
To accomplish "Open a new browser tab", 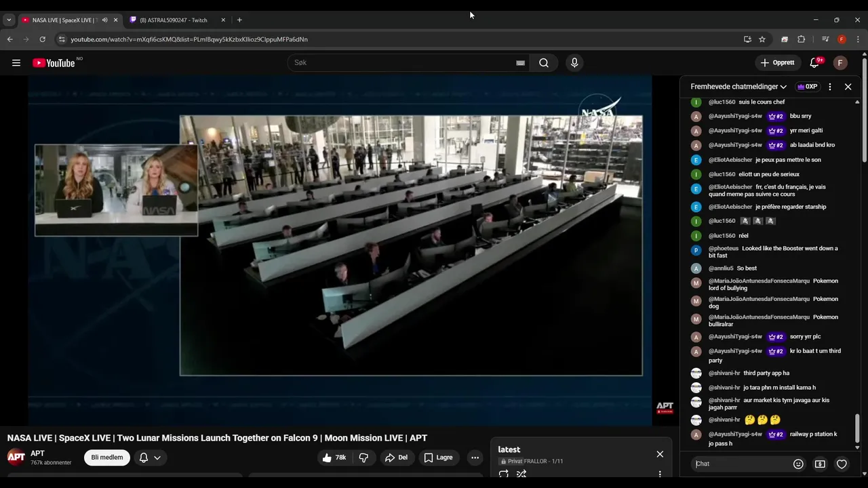I will (239, 20).
